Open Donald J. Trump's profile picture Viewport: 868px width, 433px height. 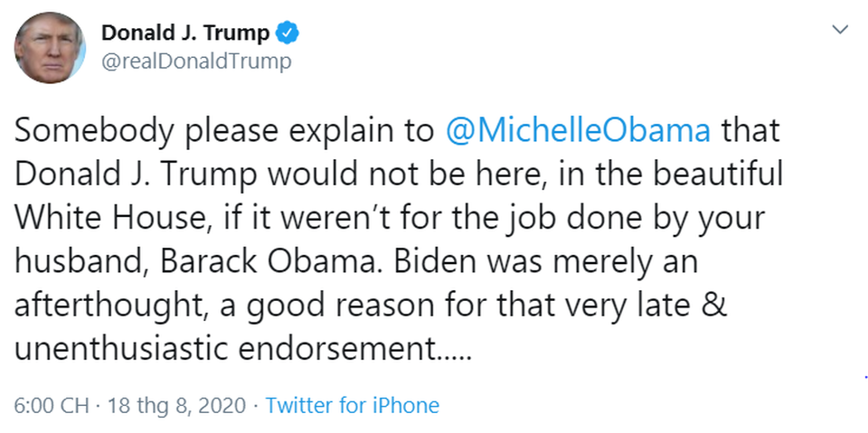pyautogui.click(x=51, y=49)
